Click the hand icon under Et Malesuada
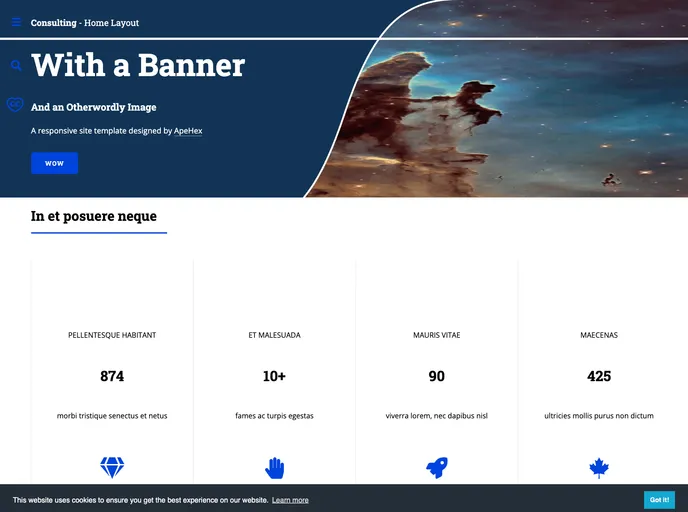 [x=275, y=468]
